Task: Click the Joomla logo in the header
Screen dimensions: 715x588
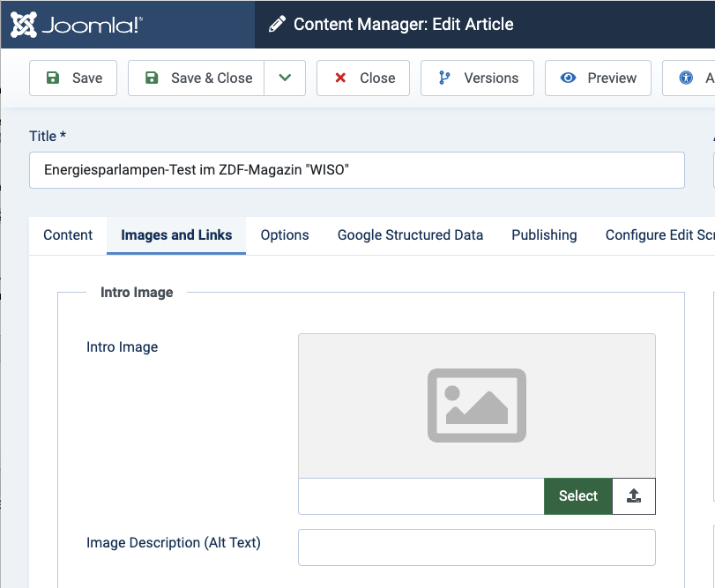Action: (x=77, y=25)
